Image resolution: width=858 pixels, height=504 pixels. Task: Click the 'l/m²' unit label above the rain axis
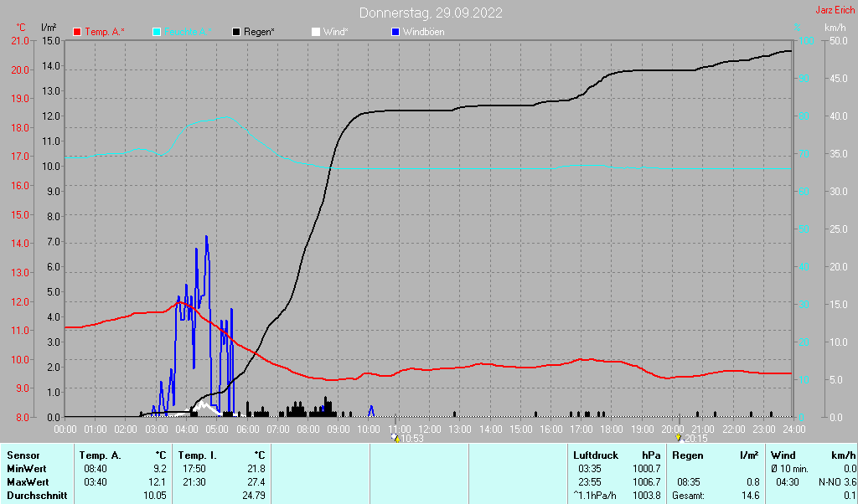(49, 28)
